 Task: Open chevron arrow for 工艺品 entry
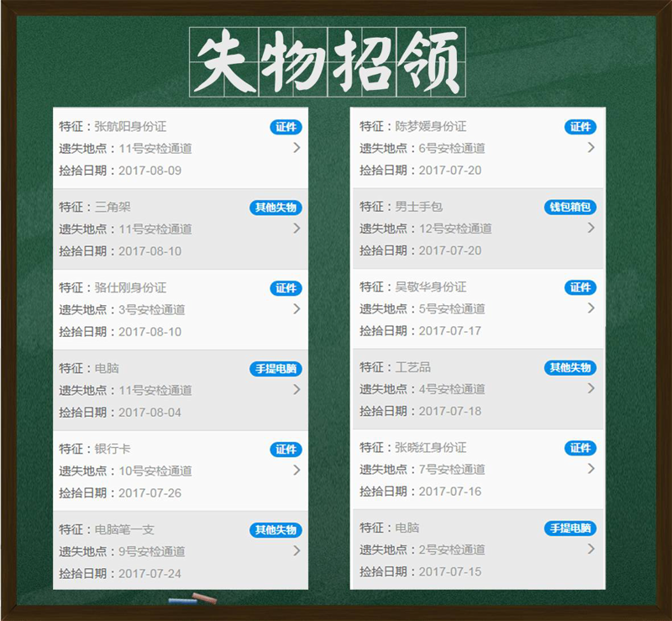[591, 388]
